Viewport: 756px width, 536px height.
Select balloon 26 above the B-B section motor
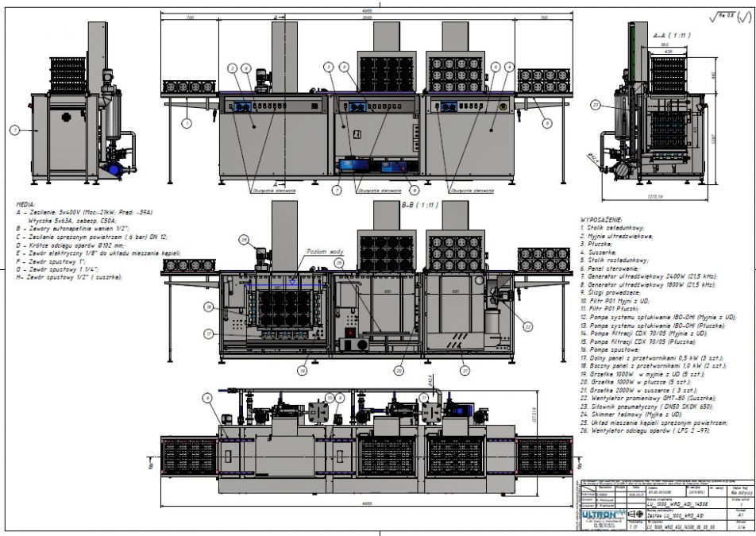click(244, 239)
